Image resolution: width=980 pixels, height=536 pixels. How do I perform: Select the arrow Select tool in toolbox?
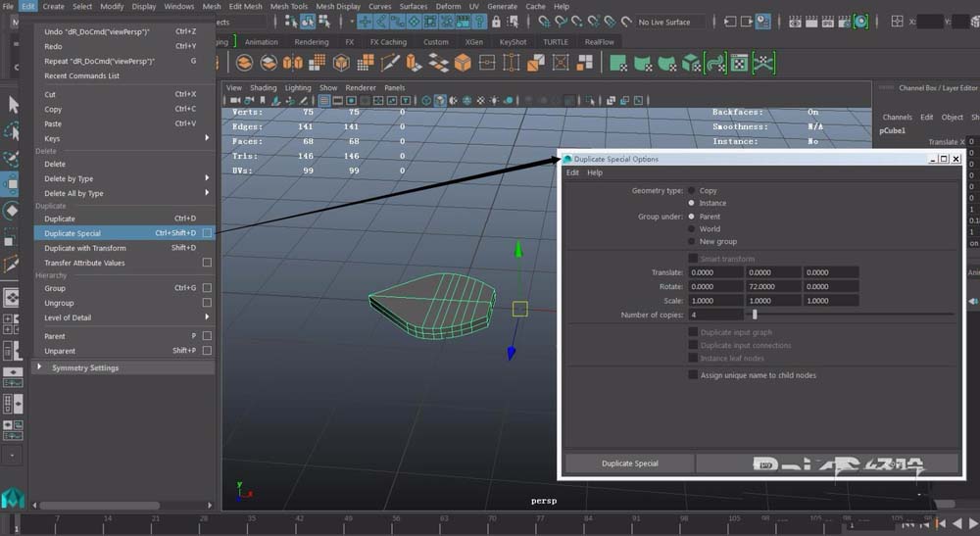tap(13, 104)
